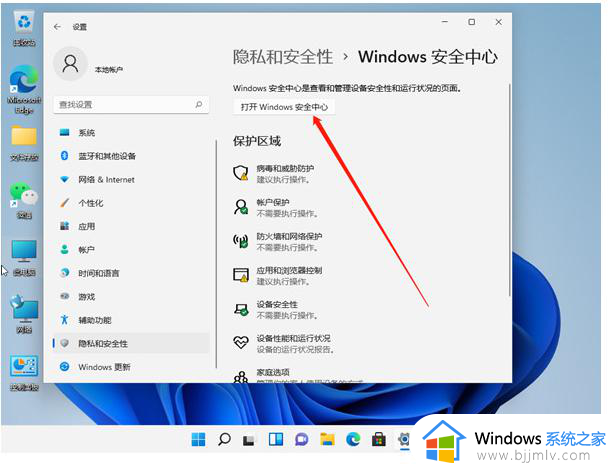This screenshot has width=611, height=469.
Task: Open the Windows Start menu
Action: 198,439
